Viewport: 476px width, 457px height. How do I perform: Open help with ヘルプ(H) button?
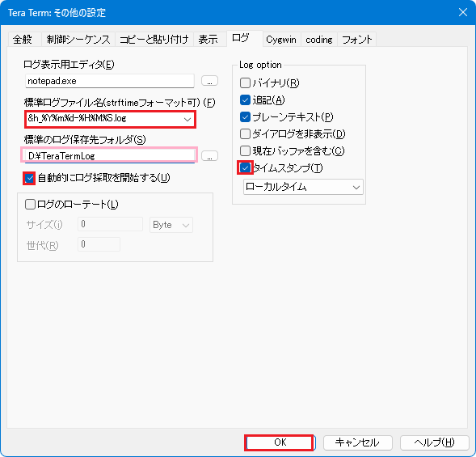[435, 442]
